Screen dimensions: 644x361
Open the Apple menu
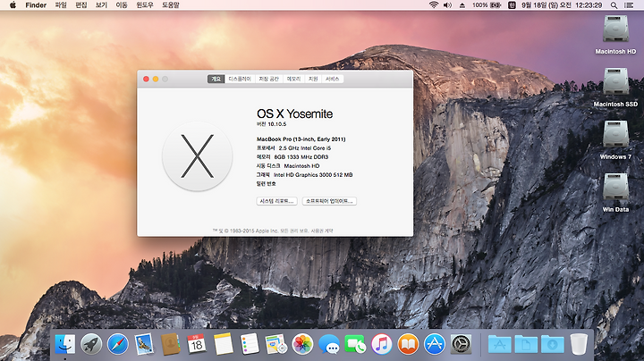click(x=13, y=5)
